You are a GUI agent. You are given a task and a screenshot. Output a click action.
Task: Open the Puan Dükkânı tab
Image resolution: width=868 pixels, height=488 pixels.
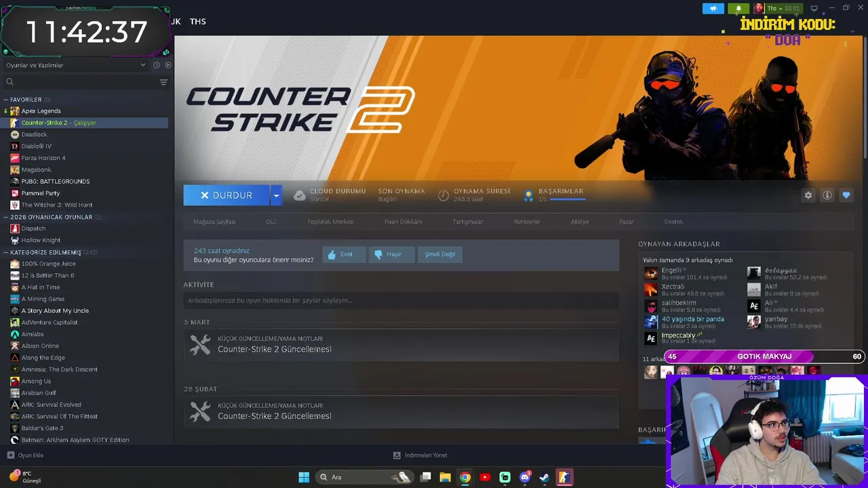coord(403,222)
